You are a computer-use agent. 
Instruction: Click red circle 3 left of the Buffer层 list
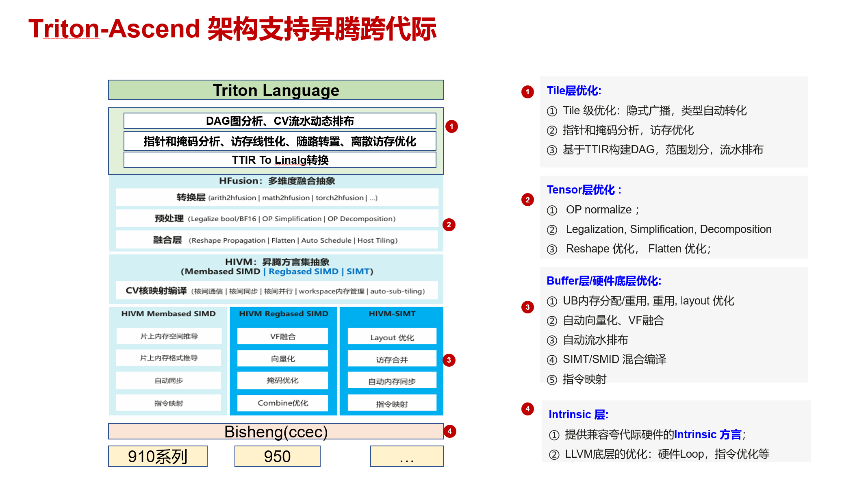[x=527, y=307]
